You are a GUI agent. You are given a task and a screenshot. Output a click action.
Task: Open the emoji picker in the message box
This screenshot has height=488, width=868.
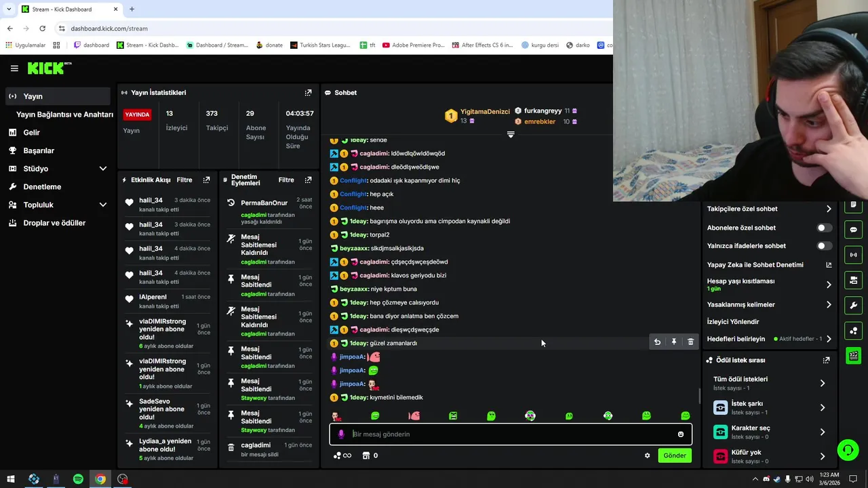pos(680,434)
